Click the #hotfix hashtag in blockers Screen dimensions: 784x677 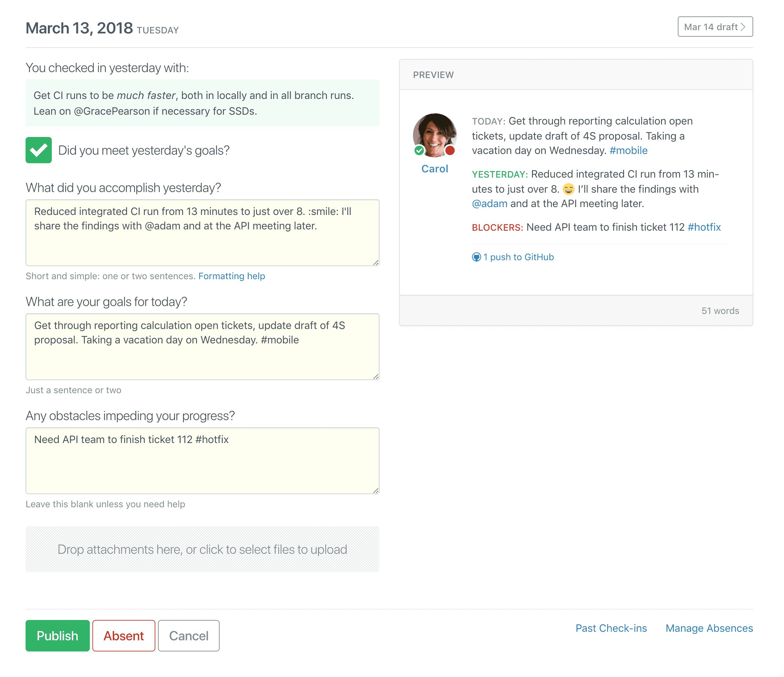(x=704, y=227)
